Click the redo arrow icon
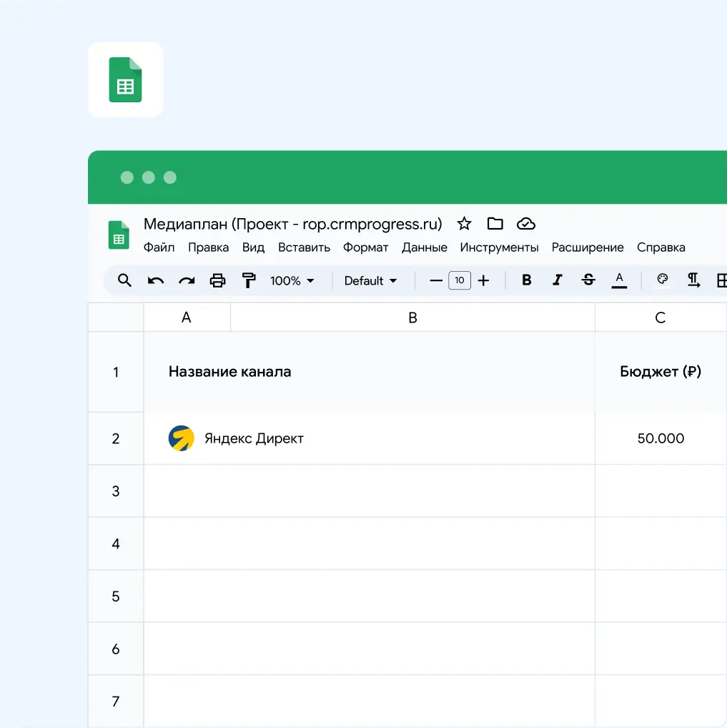Viewport: 727px width, 728px height. coord(187,280)
